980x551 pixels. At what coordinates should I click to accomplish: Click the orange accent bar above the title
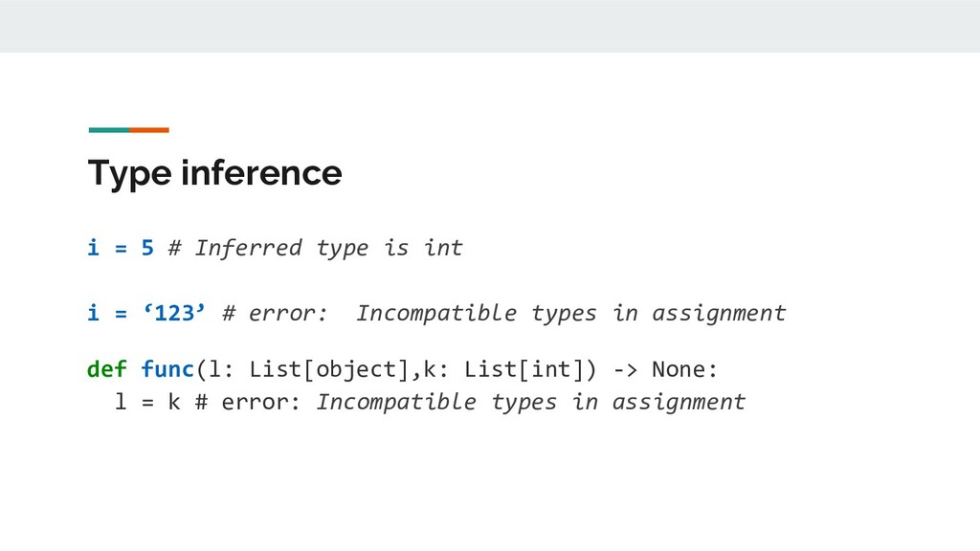coord(149,130)
